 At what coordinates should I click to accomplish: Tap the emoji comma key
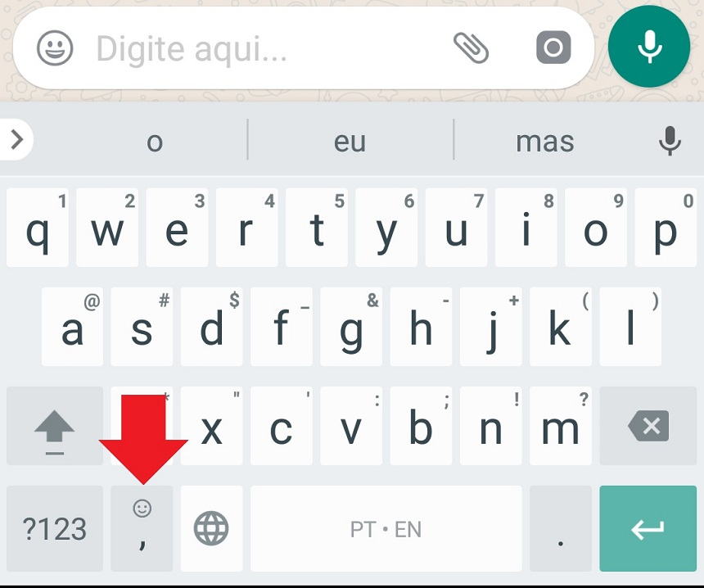(142, 528)
